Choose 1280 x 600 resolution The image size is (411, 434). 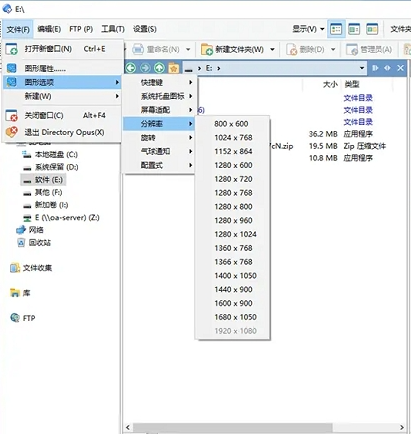point(232,165)
